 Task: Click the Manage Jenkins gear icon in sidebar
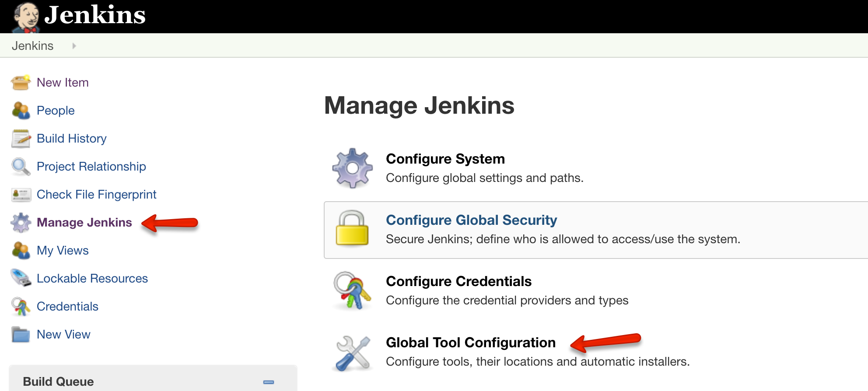[21, 223]
